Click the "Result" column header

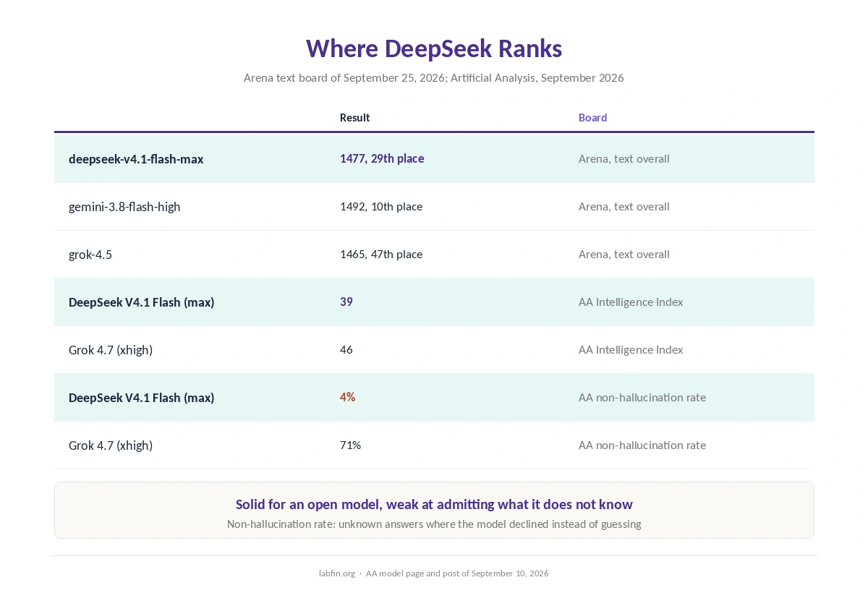coord(355,117)
